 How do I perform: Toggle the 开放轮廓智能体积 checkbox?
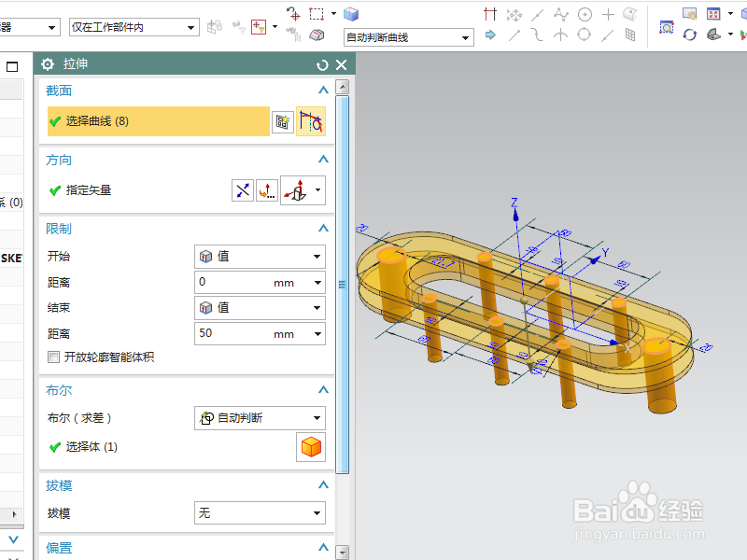pos(54,357)
